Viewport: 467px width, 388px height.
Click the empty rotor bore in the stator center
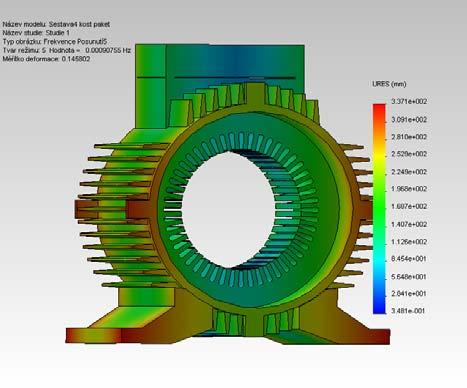coord(229,209)
